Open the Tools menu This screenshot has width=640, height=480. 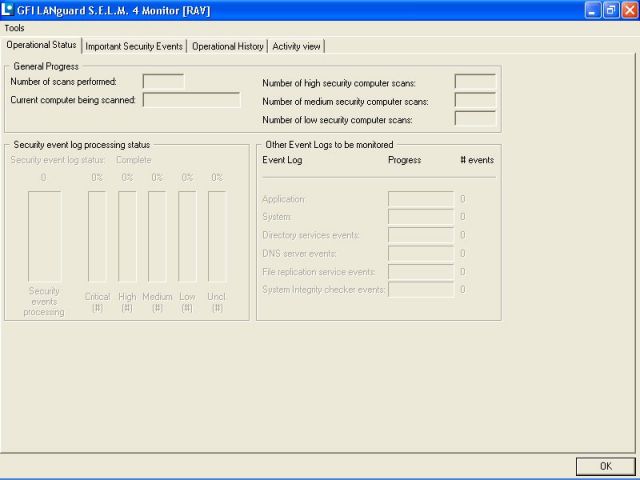14,28
